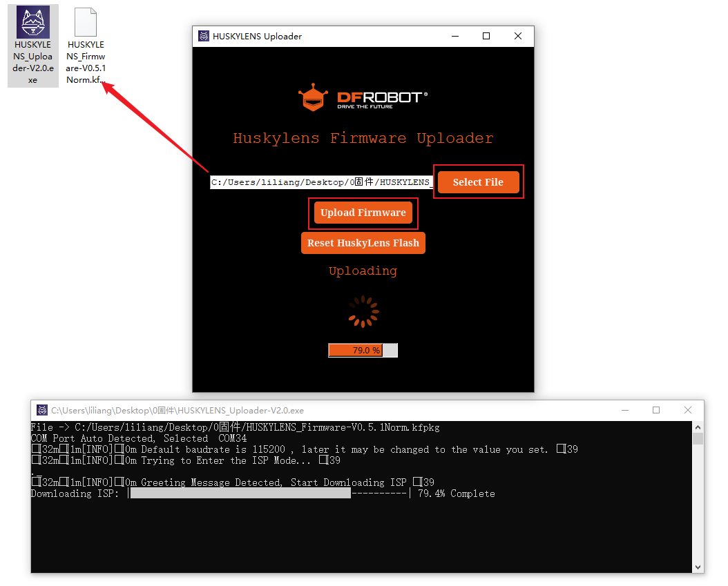Minimize the HUSKYLENS Uploader window

point(455,36)
